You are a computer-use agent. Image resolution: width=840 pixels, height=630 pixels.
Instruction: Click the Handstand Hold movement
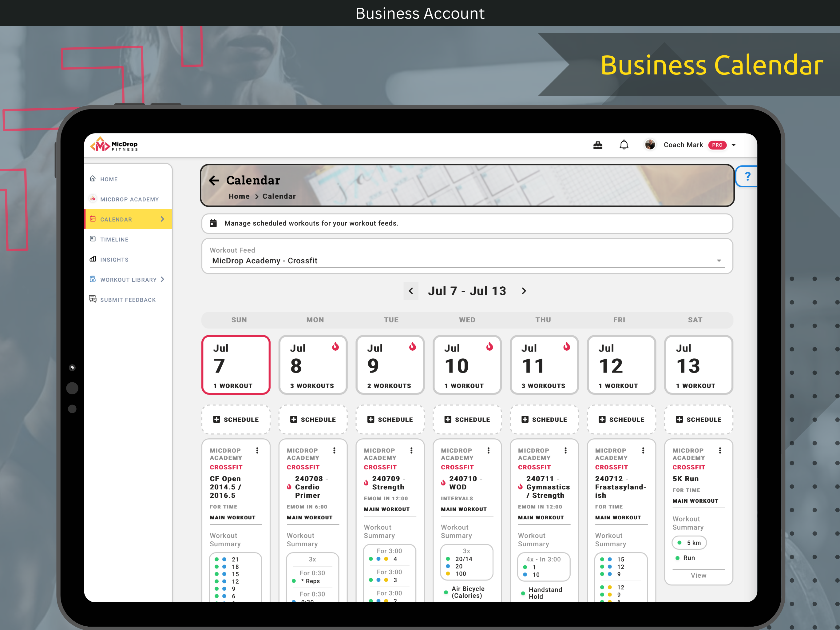click(545, 593)
